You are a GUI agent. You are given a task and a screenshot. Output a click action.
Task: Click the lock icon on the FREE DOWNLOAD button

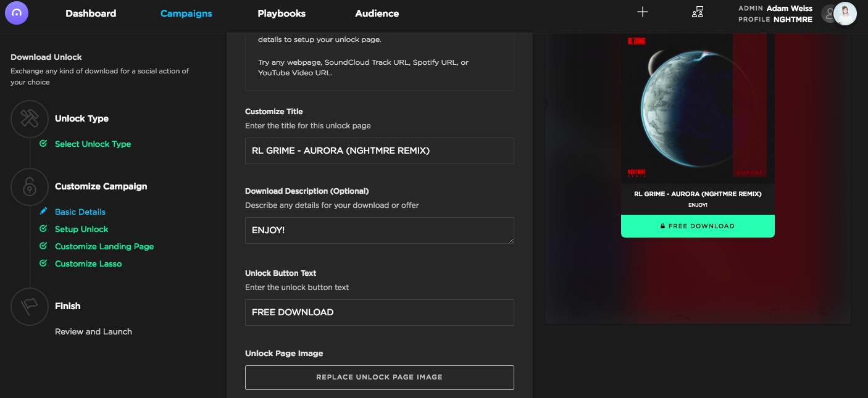[662, 226]
